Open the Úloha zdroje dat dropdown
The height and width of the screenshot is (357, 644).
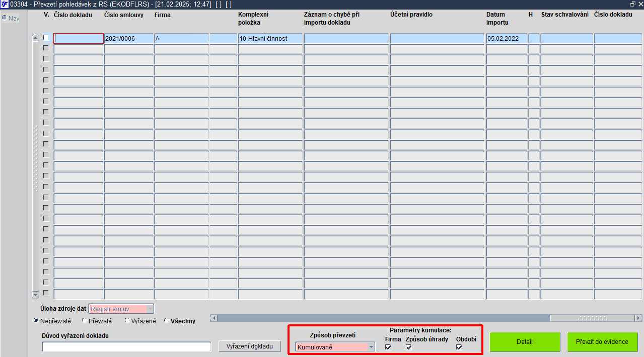pyautogui.click(x=121, y=309)
